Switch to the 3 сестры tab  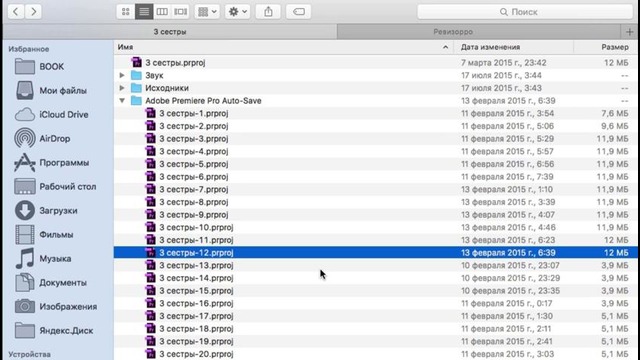click(x=170, y=32)
